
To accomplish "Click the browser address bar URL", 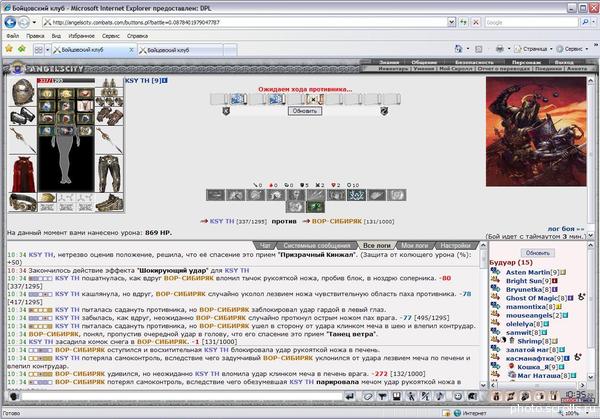I will click(245, 22).
